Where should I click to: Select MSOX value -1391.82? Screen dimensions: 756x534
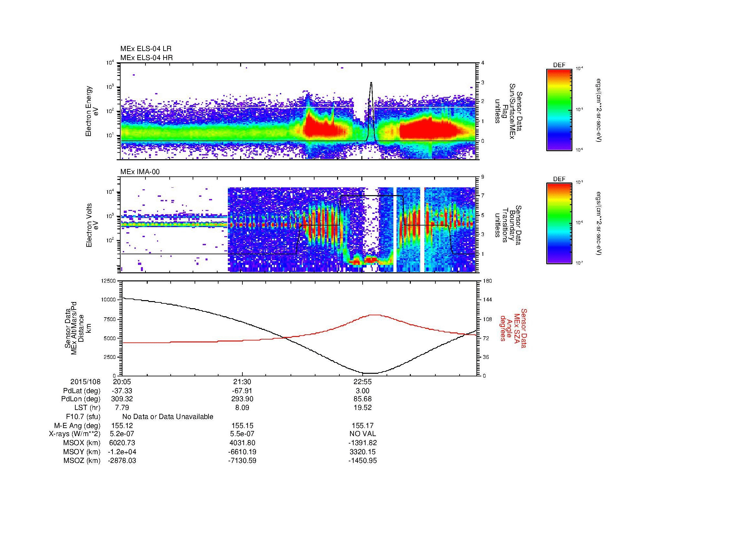pyautogui.click(x=363, y=443)
